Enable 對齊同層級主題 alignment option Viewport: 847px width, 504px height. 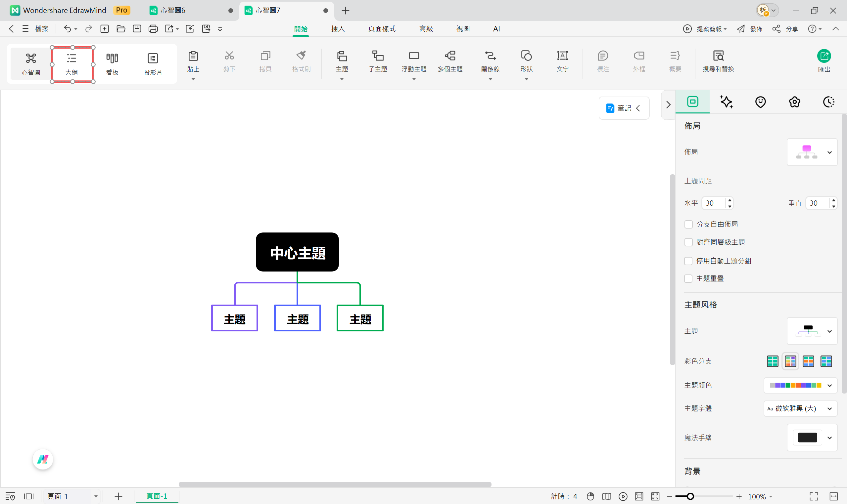[688, 242]
